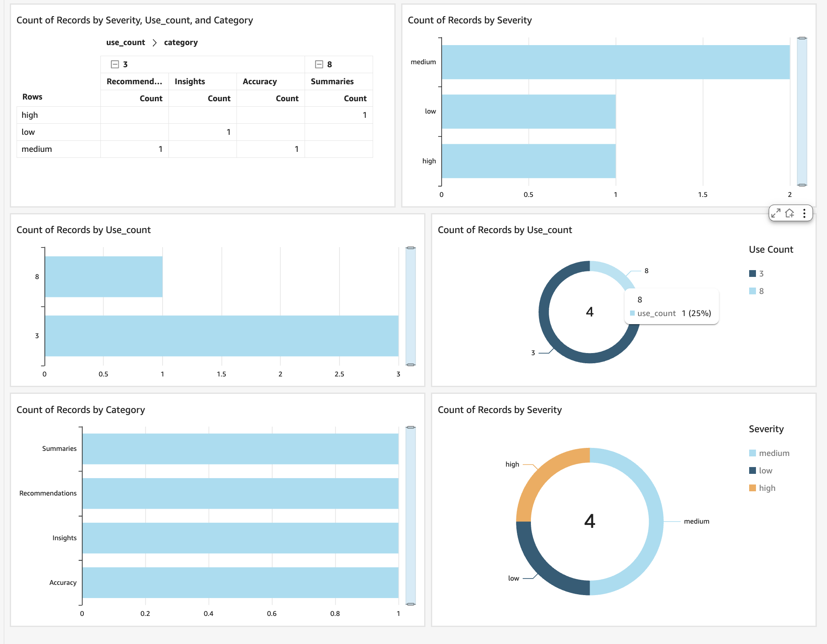Select the medium bar in the Severity bar chart
The width and height of the screenshot is (827, 644).
pos(615,62)
